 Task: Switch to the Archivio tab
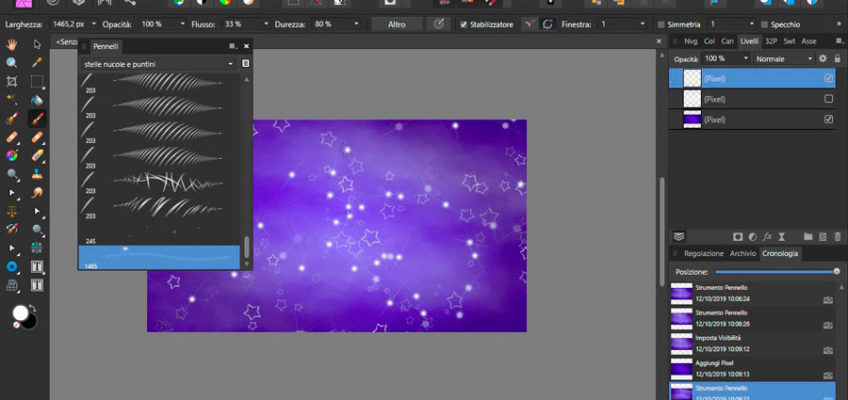(x=743, y=253)
